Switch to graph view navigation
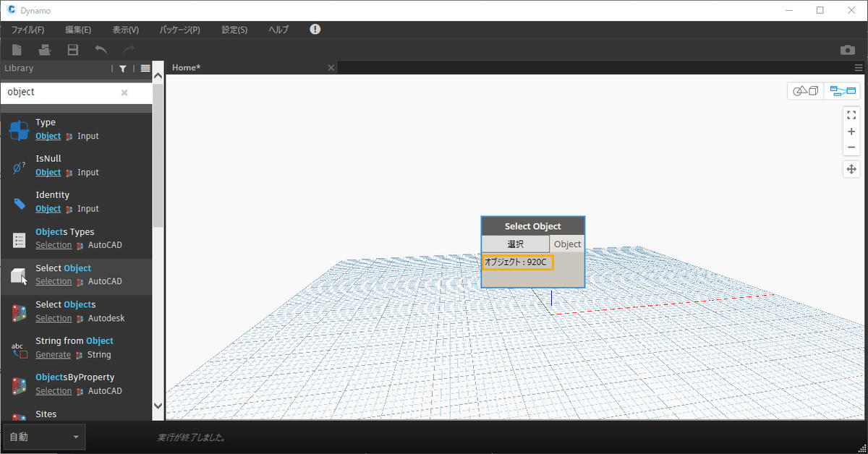This screenshot has width=868, height=454. coord(843,91)
